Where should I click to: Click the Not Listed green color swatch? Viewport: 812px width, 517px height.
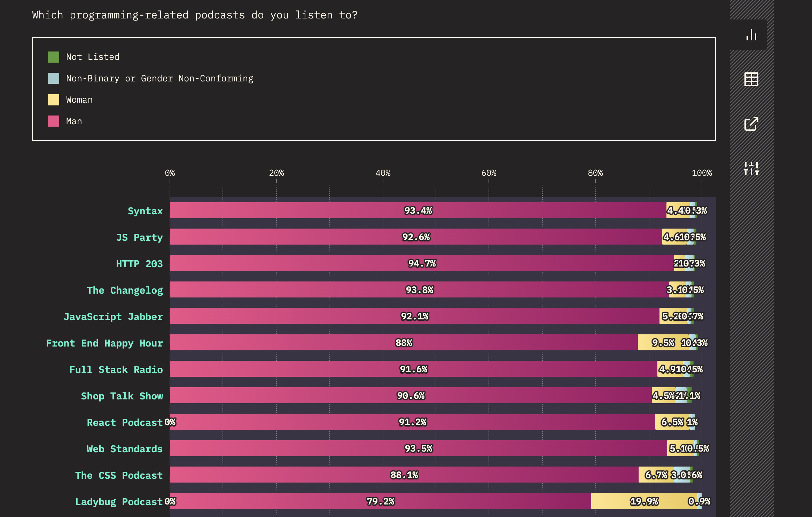tap(53, 56)
